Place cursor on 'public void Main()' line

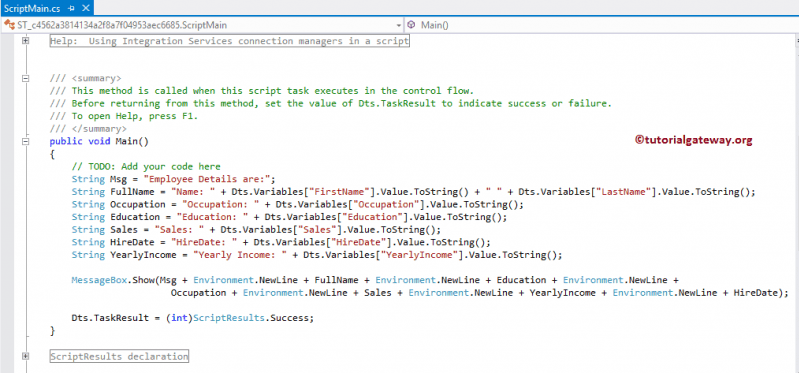[x=99, y=141]
